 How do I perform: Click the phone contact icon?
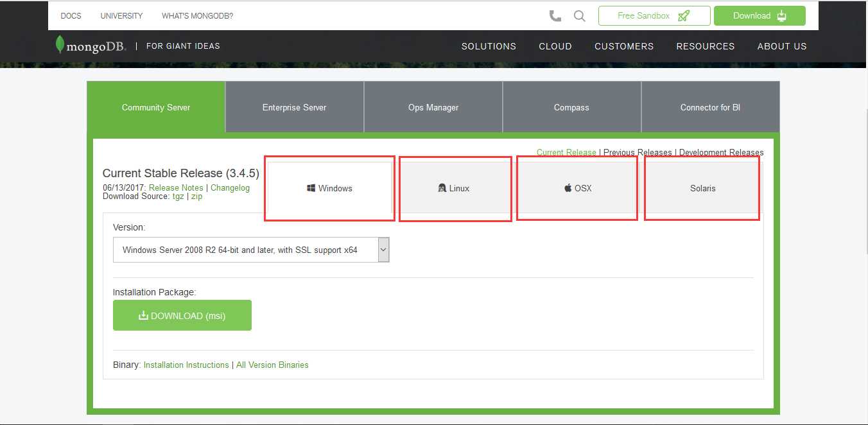click(x=555, y=16)
